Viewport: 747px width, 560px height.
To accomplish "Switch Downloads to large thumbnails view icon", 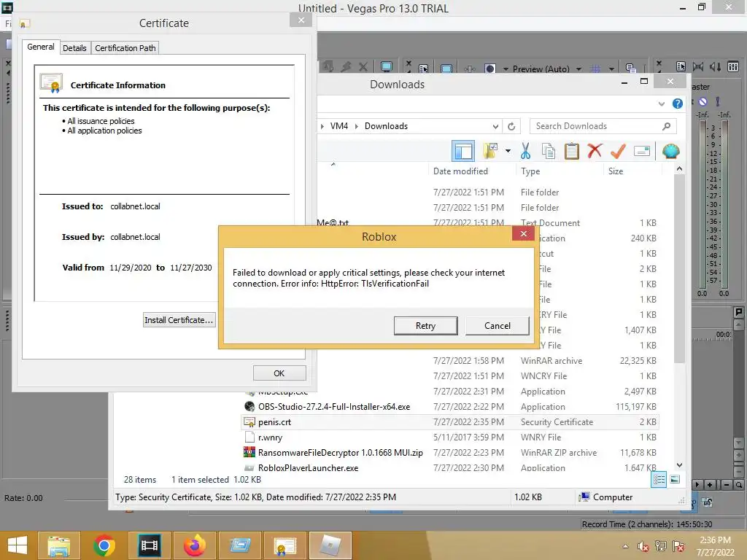I will [675, 480].
